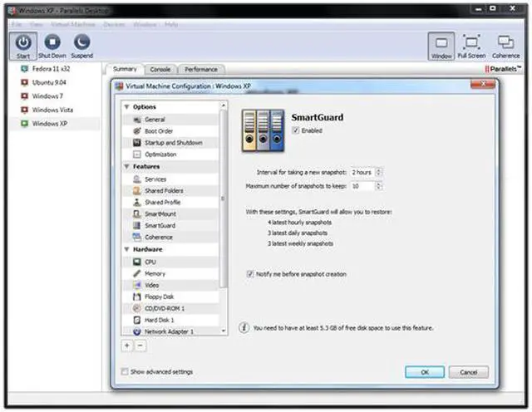Open General options icon in configuration list
The image size is (532, 412).
click(137, 120)
